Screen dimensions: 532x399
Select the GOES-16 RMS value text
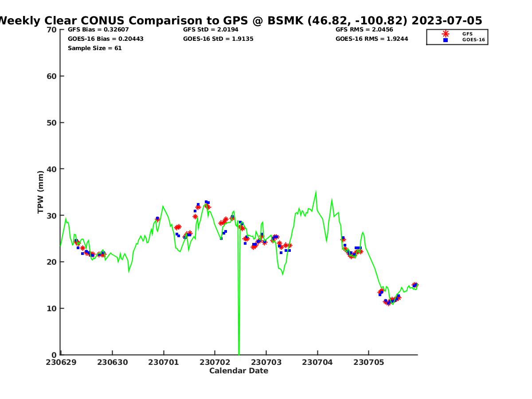[372, 39]
